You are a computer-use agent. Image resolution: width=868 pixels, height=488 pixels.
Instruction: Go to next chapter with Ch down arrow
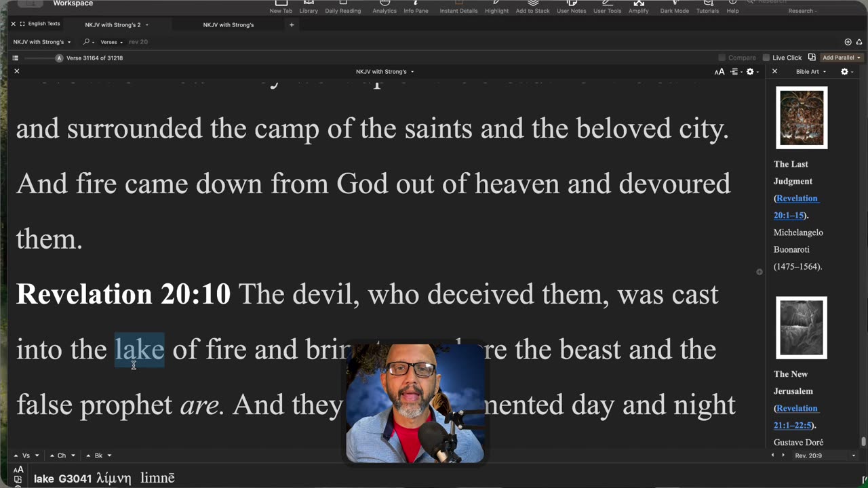coord(73,455)
